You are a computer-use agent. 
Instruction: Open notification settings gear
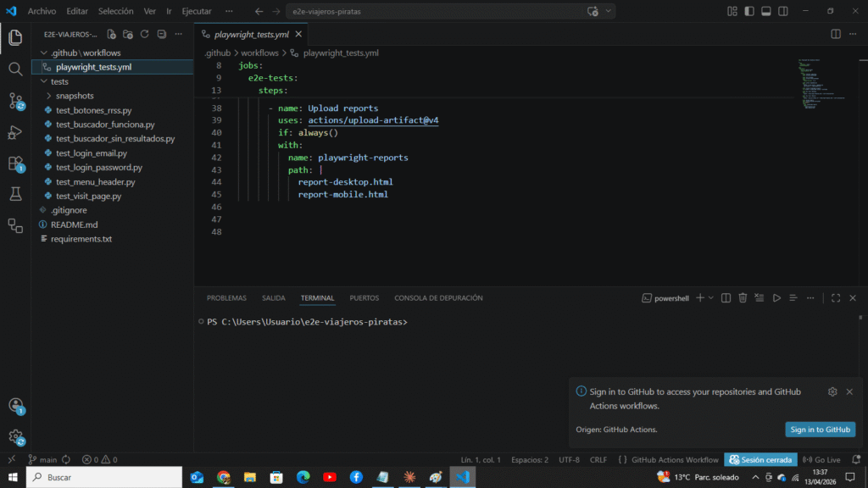832,391
